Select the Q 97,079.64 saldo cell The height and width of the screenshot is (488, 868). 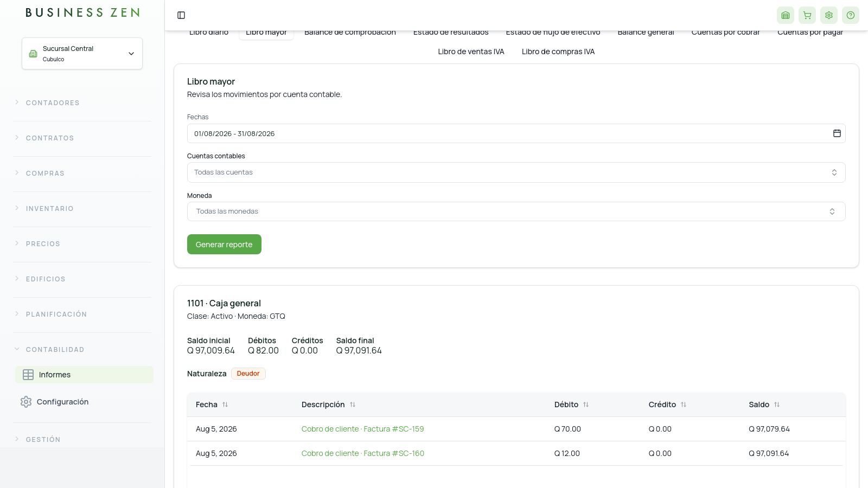[x=769, y=429]
